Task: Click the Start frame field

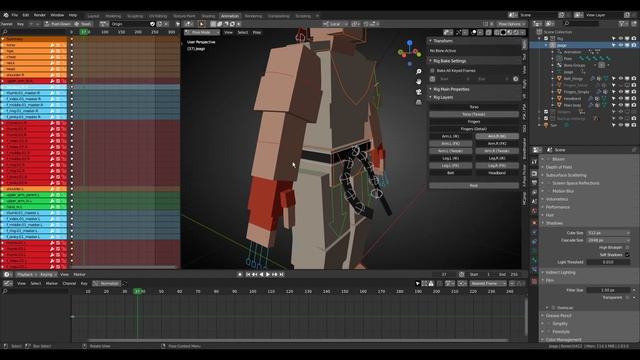Action: pos(480,275)
